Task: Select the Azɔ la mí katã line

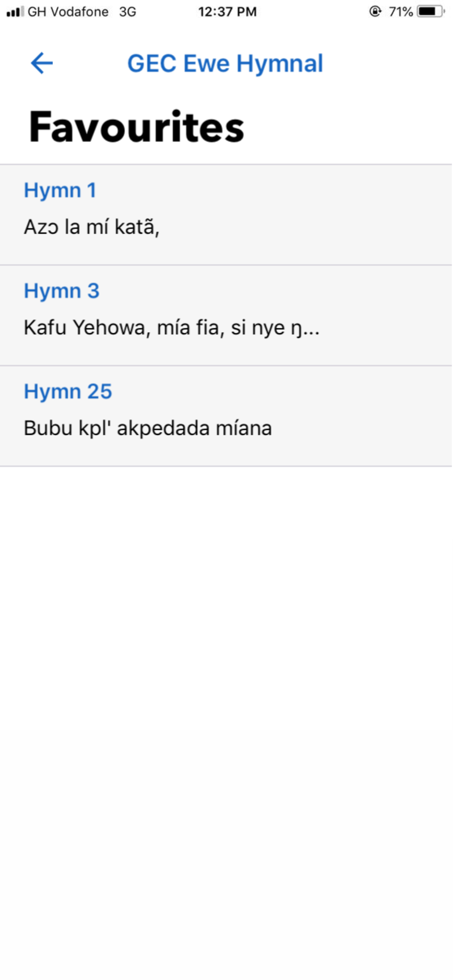Action: pos(92,227)
